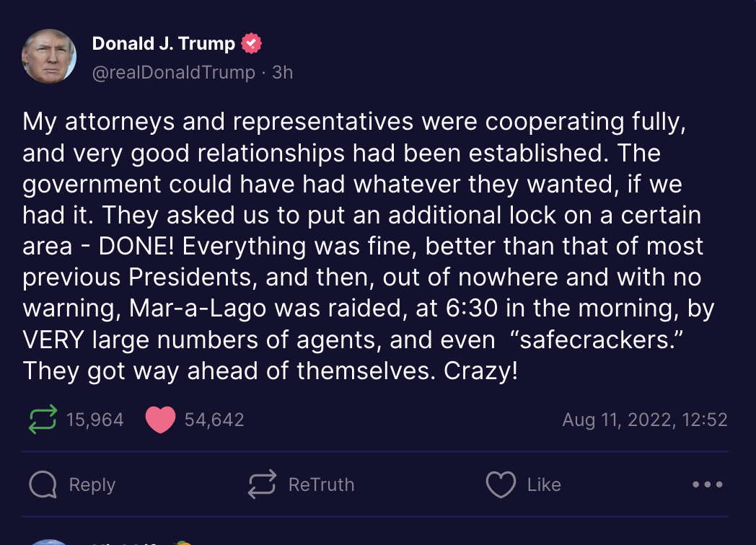Image resolution: width=756 pixels, height=545 pixels.
Task: Click the ReTruth arrows icon in action bar
Action: (x=262, y=484)
